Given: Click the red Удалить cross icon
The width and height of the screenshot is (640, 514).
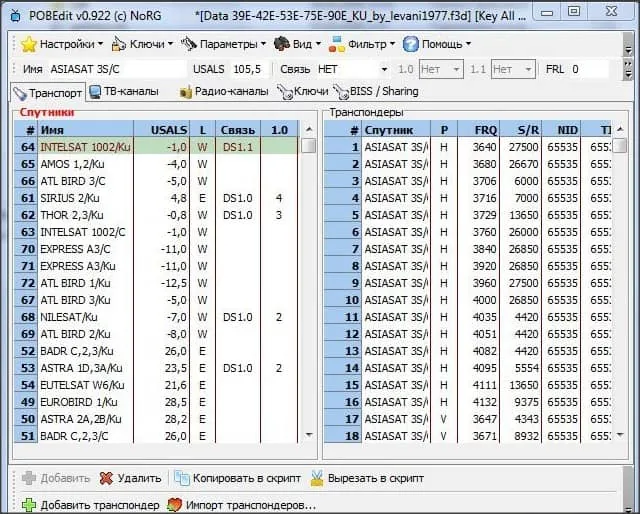Looking at the screenshot, I should pos(106,478).
